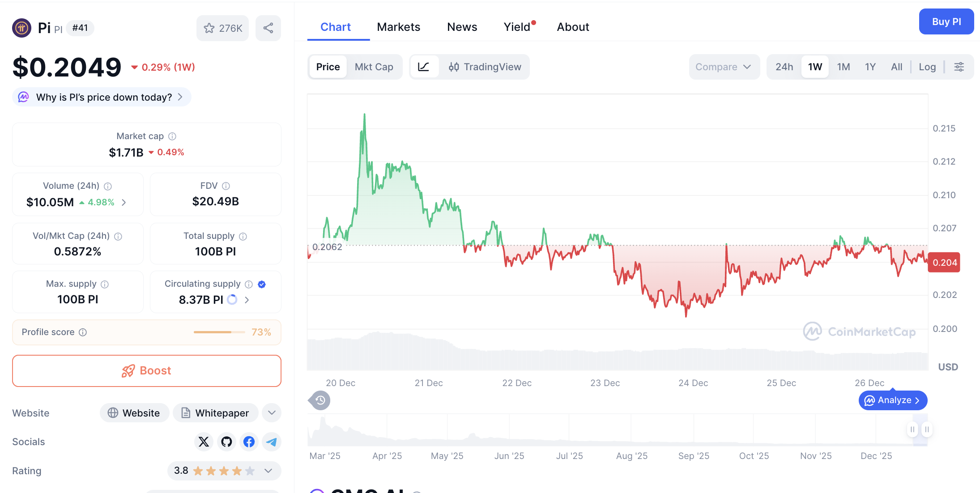Open chart settings sliders icon
The height and width of the screenshot is (493, 980).
tap(959, 67)
